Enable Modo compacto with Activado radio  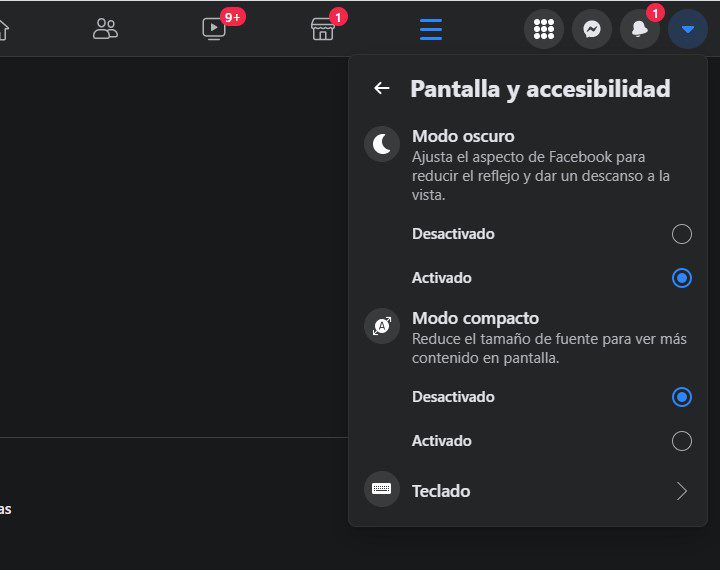pyautogui.click(x=682, y=441)
